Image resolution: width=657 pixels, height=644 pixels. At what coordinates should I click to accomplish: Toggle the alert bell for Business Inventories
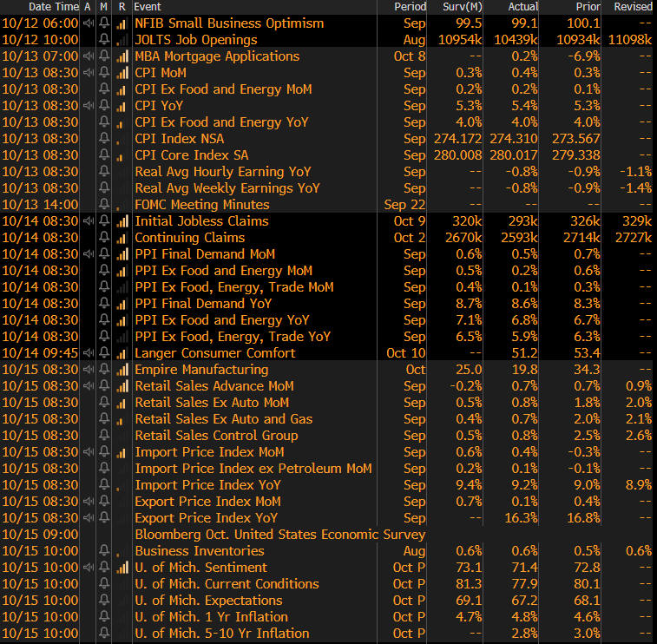[x=104, y=551]
